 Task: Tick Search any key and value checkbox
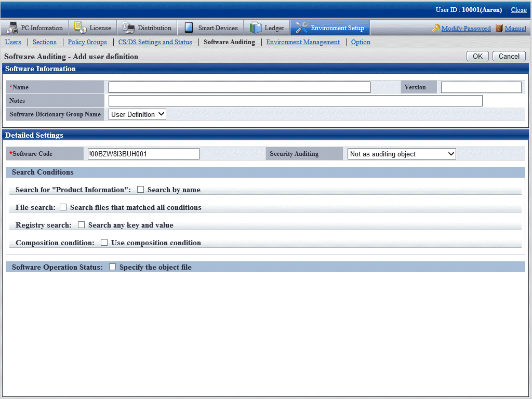(82, 225)
